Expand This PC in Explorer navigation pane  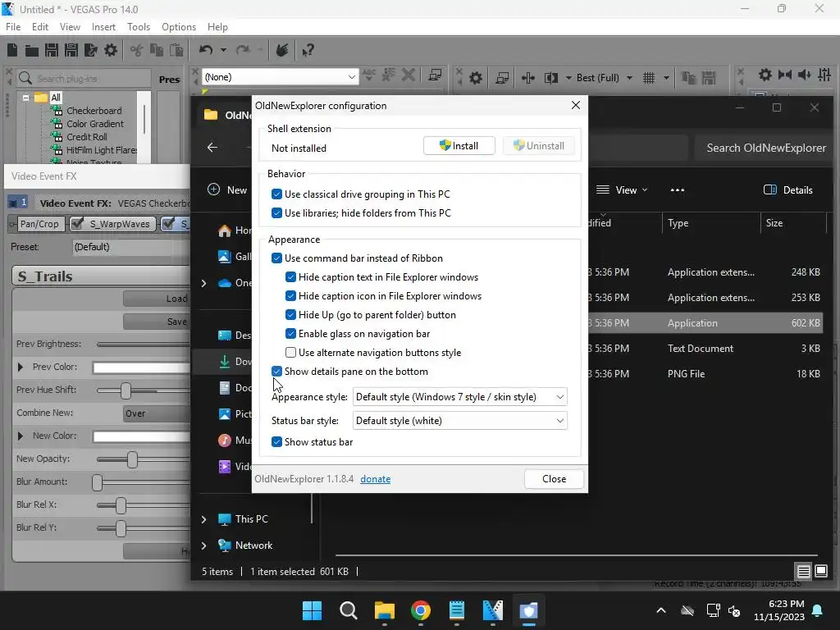click(203, 519)
